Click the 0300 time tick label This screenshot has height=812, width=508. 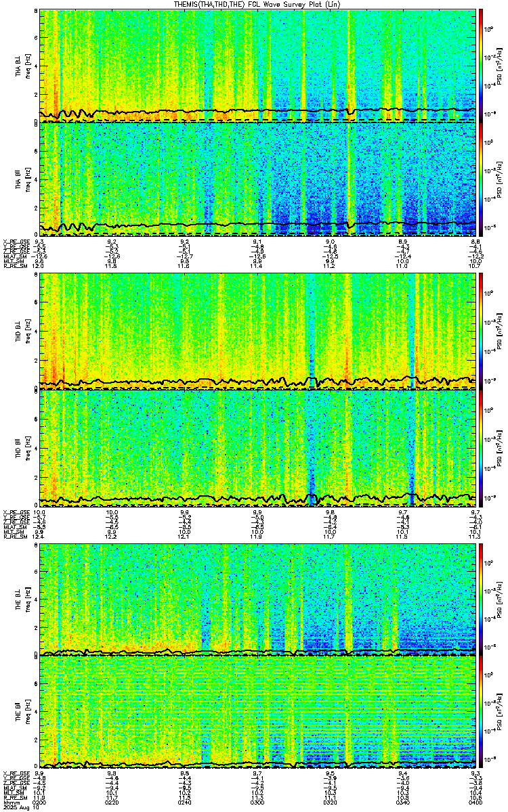[257, 802]
